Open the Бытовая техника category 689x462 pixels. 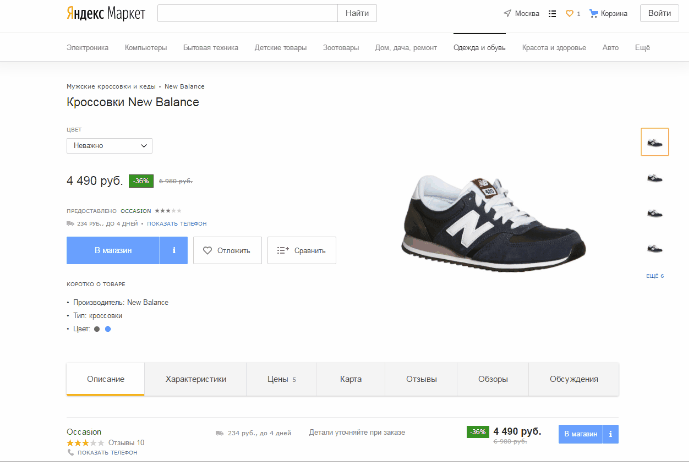point(210,47)
